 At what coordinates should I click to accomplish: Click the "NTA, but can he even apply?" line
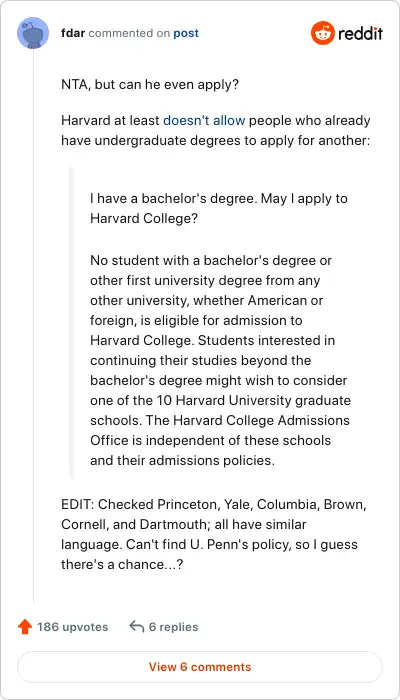(x=150, y=85)
